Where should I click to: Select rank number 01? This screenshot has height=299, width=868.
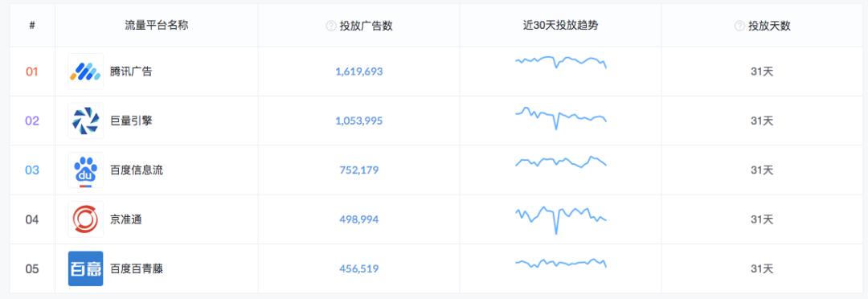pyautogui.click(x=32, y=72)
